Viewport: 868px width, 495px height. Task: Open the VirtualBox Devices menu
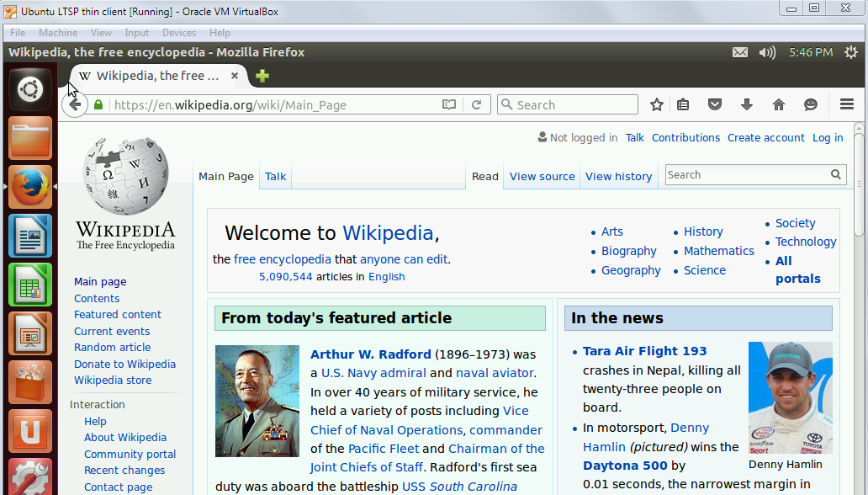click(179, 33)
